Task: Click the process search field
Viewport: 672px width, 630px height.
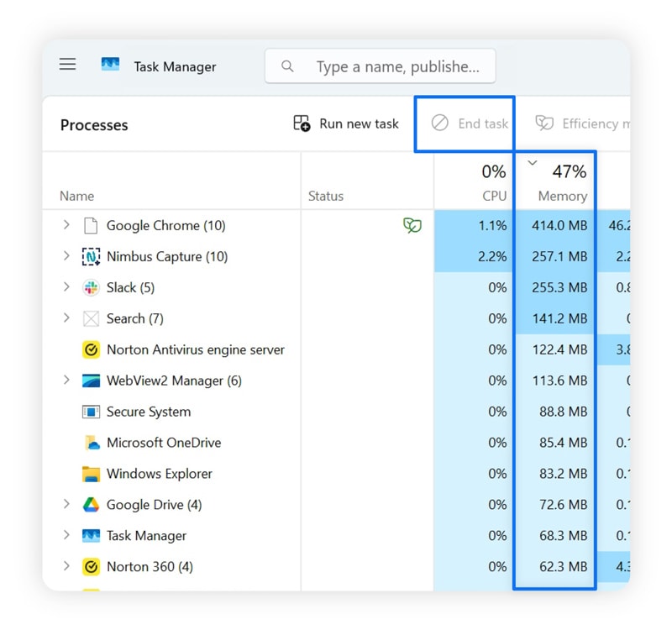Action: click(381, 66)
